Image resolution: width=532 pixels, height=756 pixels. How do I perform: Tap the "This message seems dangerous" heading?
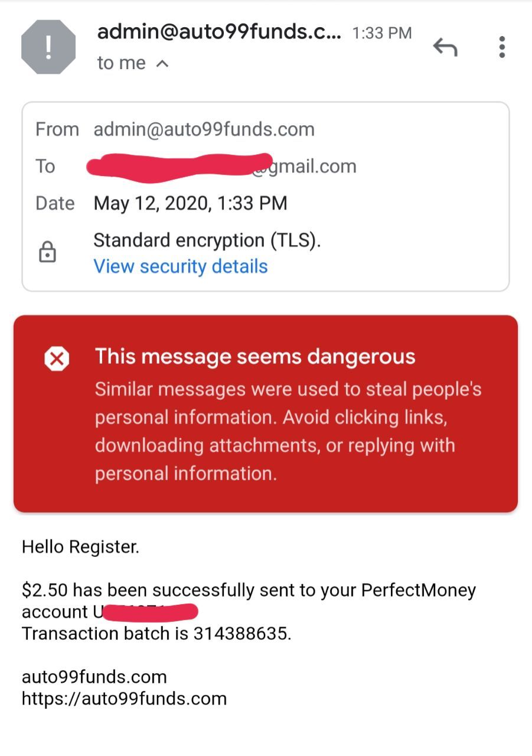pyautogui.click(x=255, y=357)
